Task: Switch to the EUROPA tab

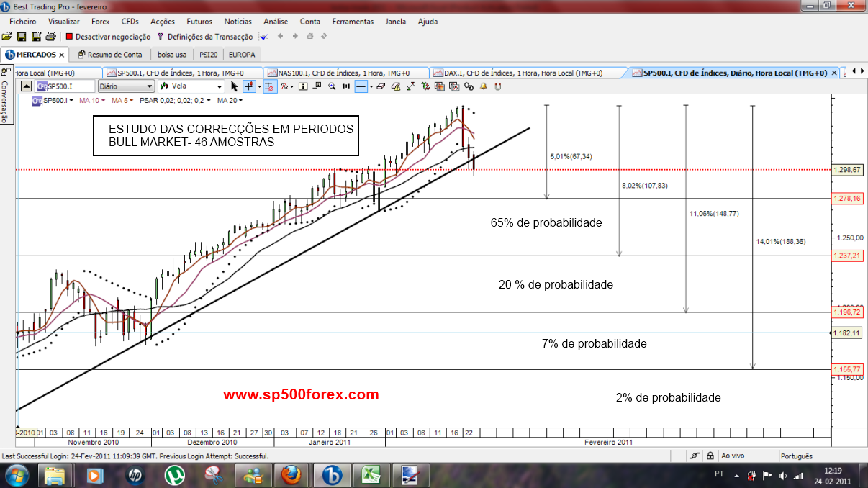Action: point(241,54)
